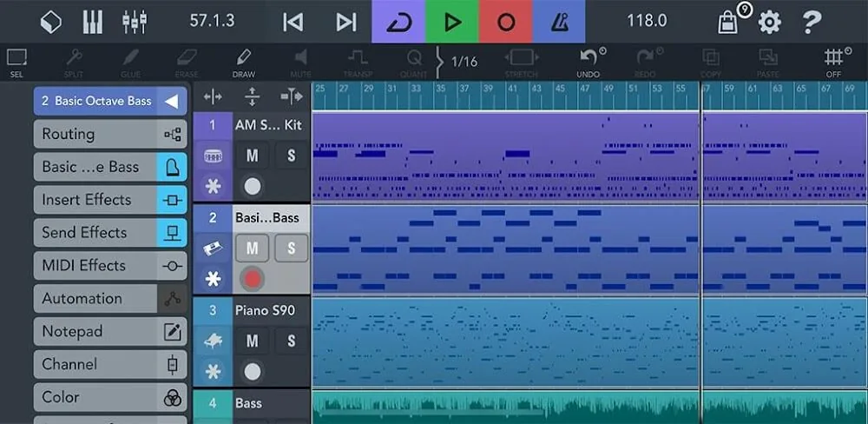
Task: Click bar 41 on the timeline ruler
Action: (x=512, y=88)
